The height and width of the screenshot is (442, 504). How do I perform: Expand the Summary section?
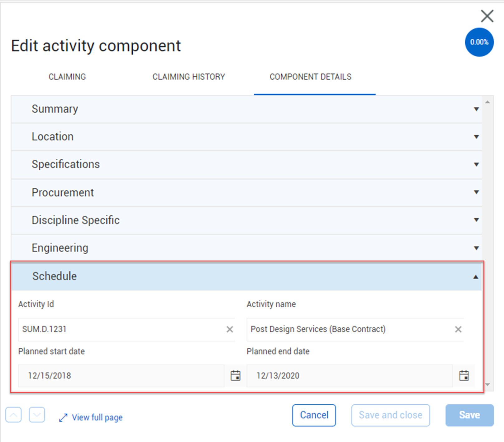pos(476,109)
